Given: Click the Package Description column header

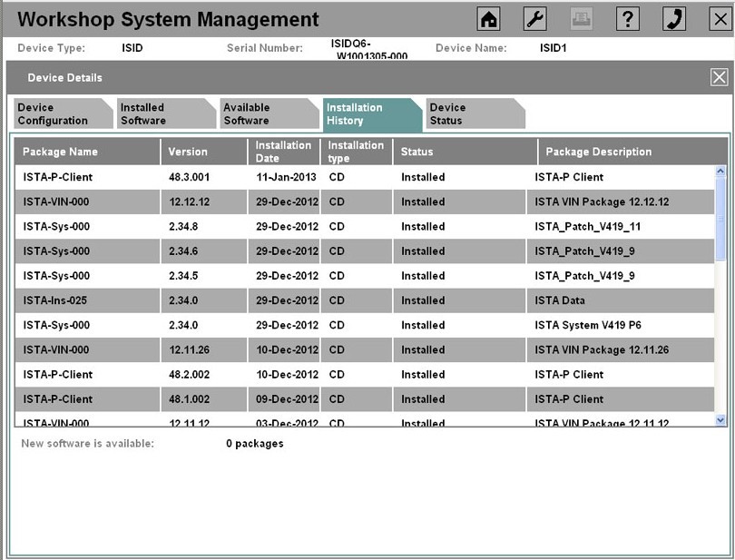Looking at the screenshot, I should tap(626, 152).
